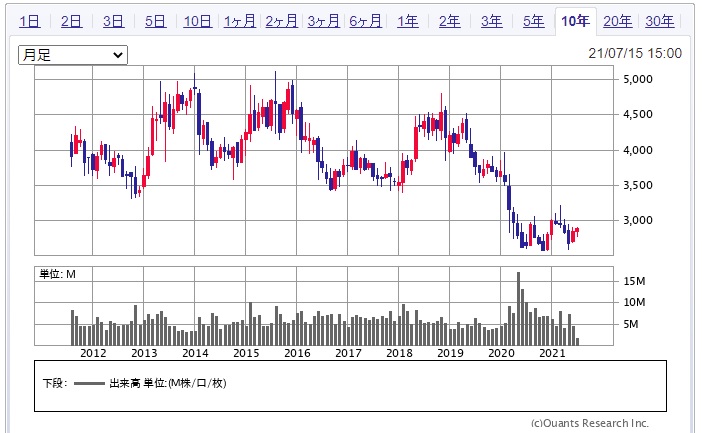
Task: Switch chart range to 2日
Action: point(72,21)
